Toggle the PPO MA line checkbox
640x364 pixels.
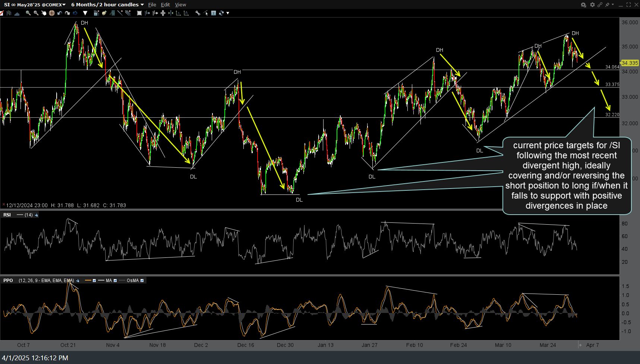point(115,281)
